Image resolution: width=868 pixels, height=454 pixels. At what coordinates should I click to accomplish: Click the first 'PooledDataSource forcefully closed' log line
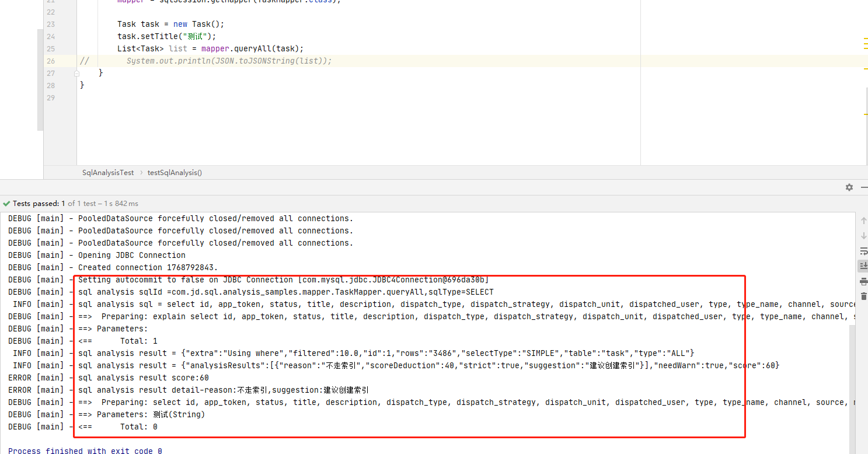[x=181, y=218]
